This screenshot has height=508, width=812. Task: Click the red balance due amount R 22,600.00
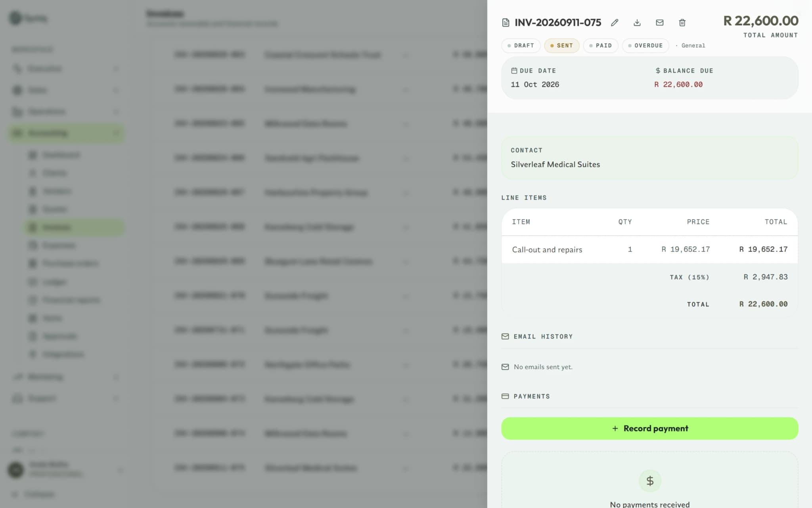(x=678, y=85)
